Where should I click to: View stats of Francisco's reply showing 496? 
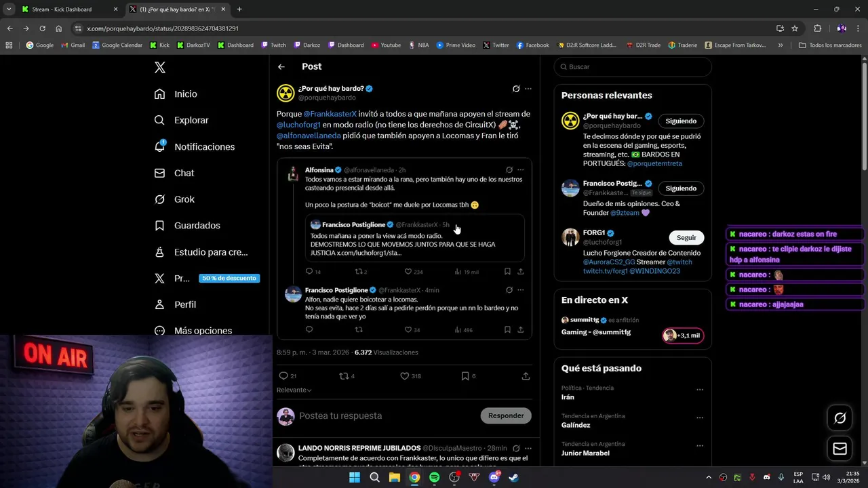tap(463, 330)
